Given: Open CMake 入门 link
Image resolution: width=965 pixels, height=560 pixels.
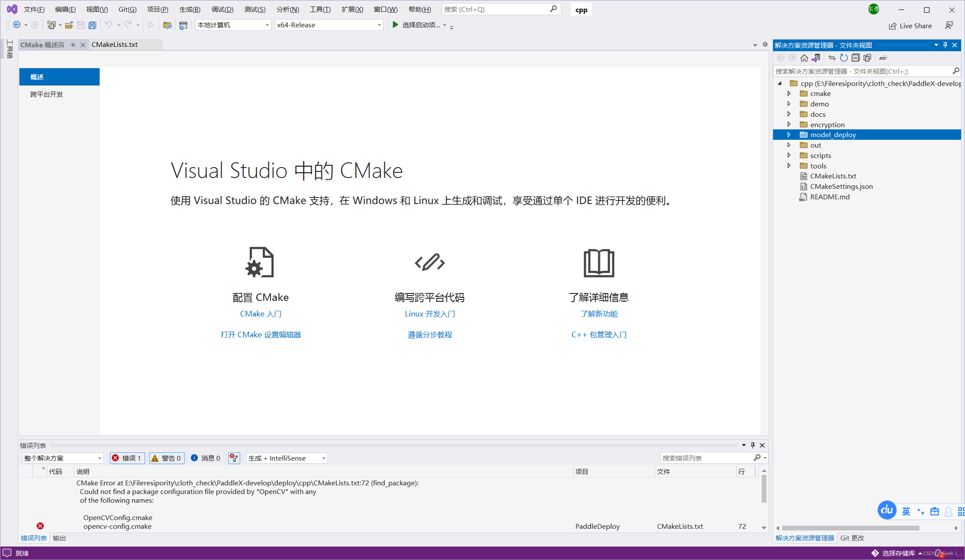Looking at the screenshot, I should 260,313.
